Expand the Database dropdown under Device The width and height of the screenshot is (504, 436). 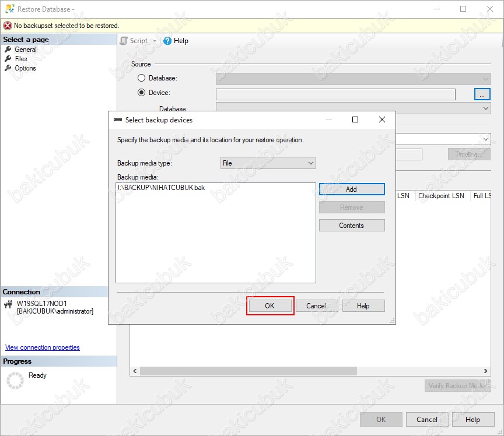[x=353, y=108]
